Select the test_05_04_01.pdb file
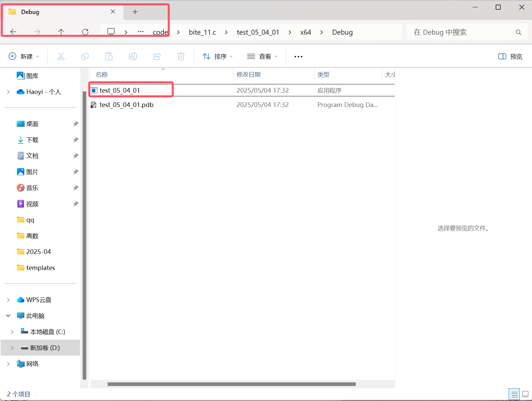The width and height of the screenshot is (532, 401). [x=242, y=105]
